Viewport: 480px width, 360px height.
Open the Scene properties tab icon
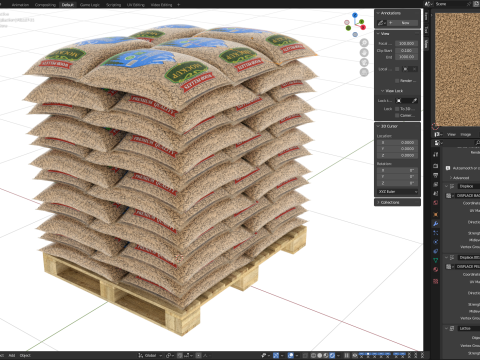point(435,193)
